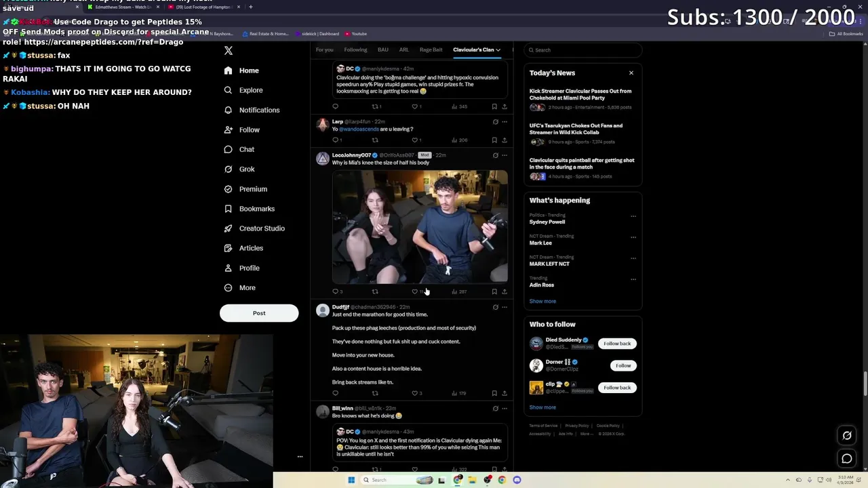Click the X logo icon
The image size is (868, 488).
pyautogui.click(x=229, y=51)
